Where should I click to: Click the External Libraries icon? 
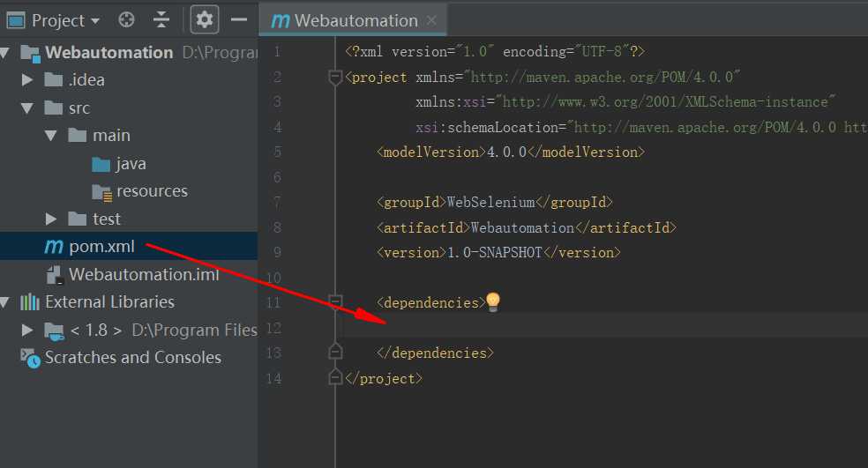point(29,302)
